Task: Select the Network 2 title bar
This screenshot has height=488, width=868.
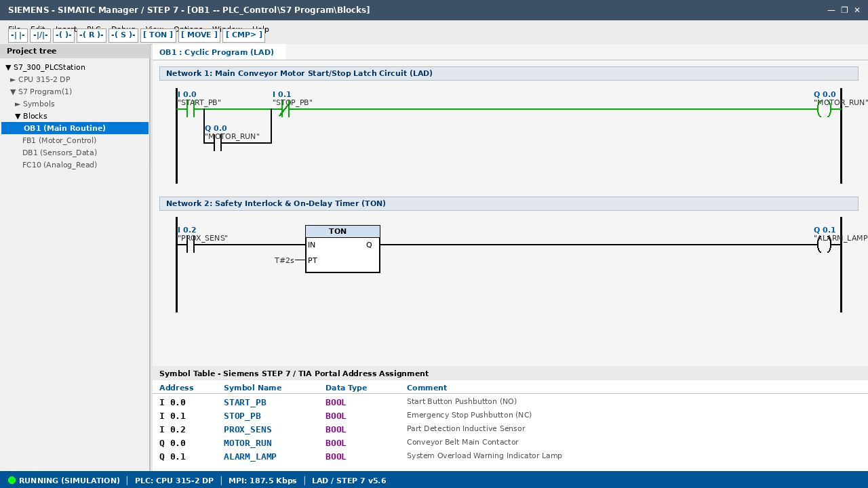Action: coord(509,203)
